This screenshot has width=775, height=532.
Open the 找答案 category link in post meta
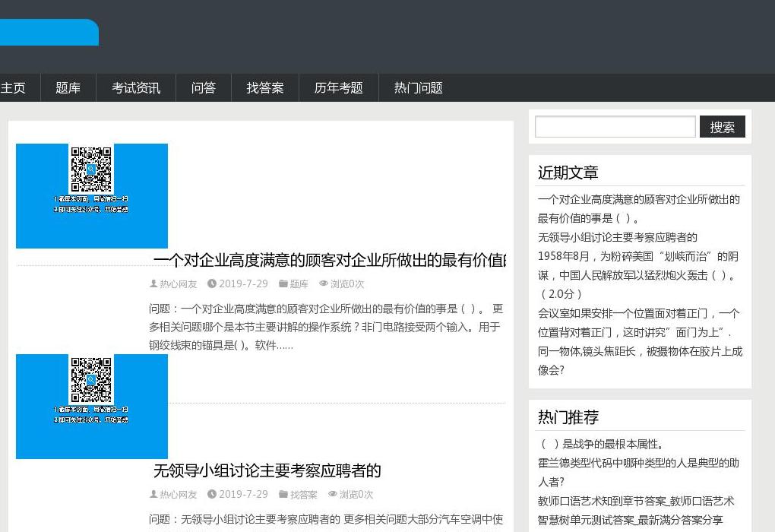click(303, 495)
